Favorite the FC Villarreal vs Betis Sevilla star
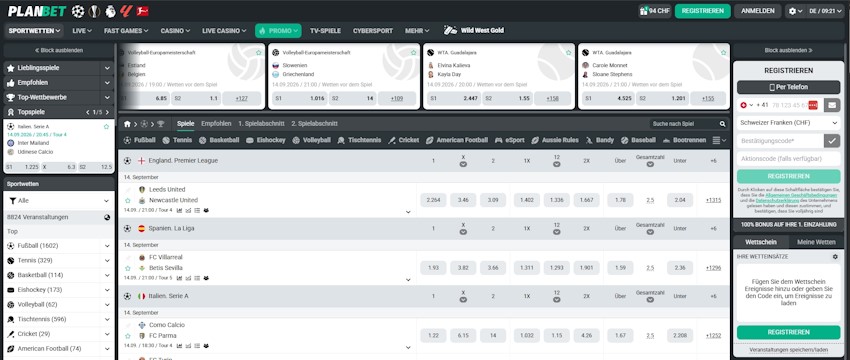Image resolution: width=850 pixels, height=360 pixels. (128, 268)
